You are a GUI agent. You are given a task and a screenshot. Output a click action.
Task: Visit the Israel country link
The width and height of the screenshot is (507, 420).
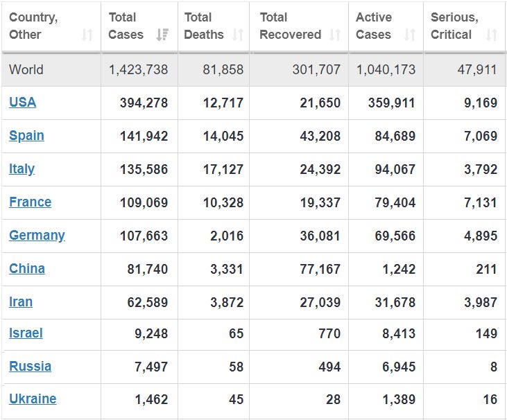coord(26,333)
